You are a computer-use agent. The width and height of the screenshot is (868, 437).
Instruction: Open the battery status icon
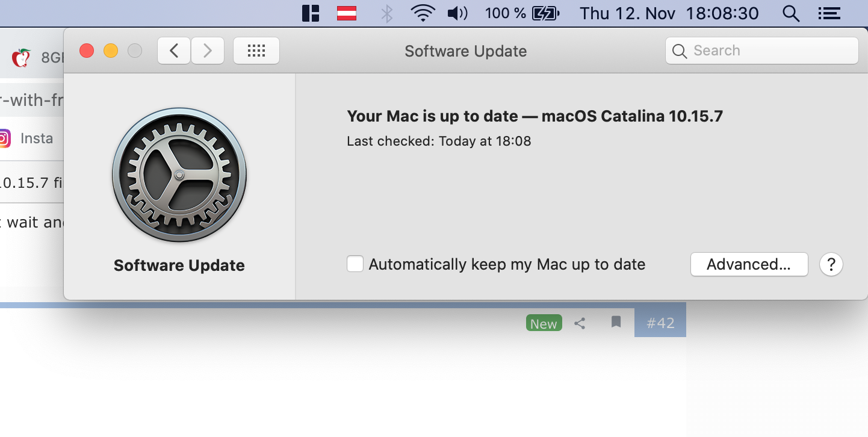pos(546,13)
